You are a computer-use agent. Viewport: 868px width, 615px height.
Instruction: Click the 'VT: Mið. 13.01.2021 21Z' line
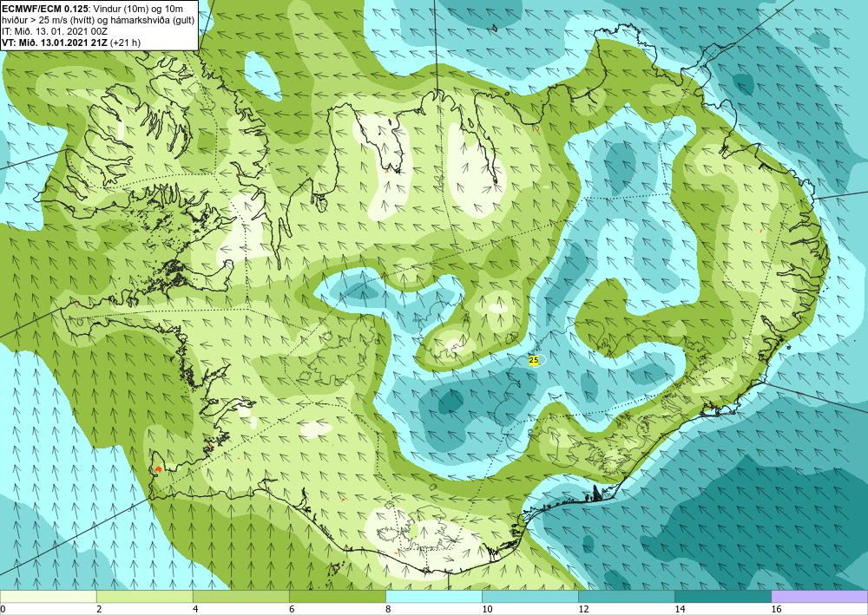pyautogui.click(x=71, y=43)
